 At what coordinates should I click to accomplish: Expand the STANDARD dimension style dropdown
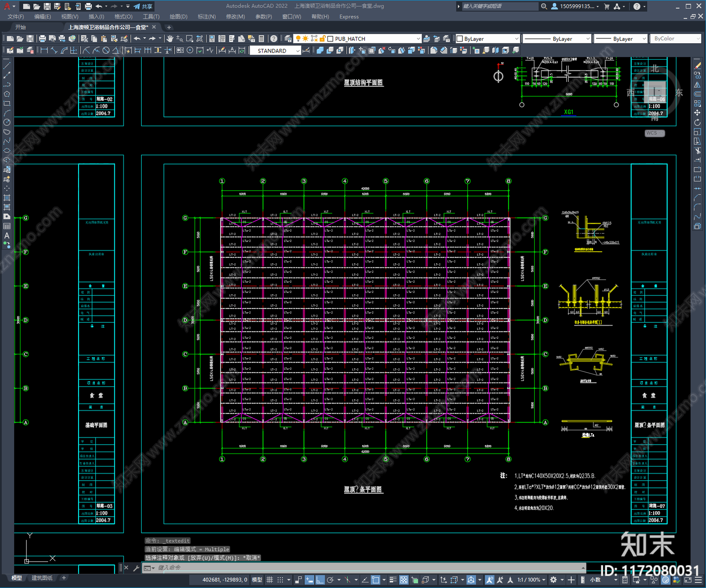(x=298, y=51)
